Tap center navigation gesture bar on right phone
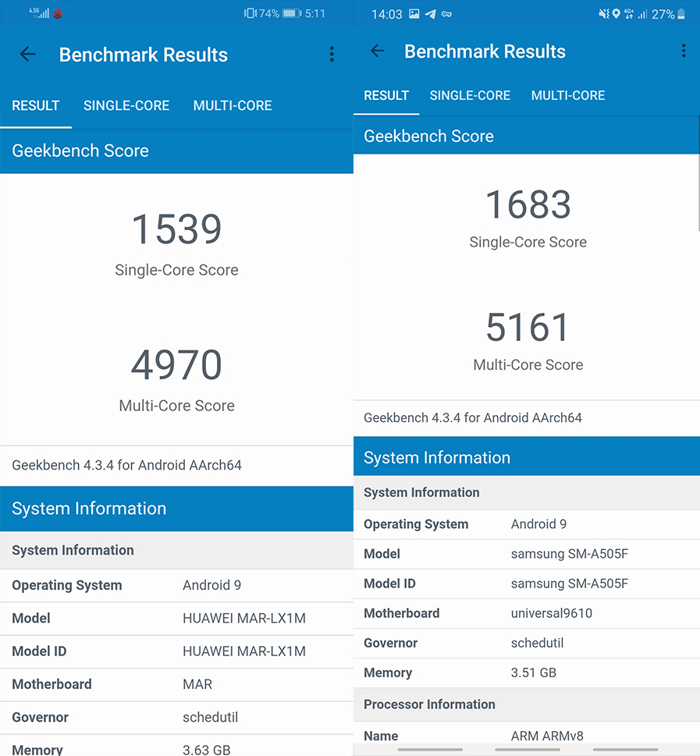700x756 pixels. [x=528, y=750]
